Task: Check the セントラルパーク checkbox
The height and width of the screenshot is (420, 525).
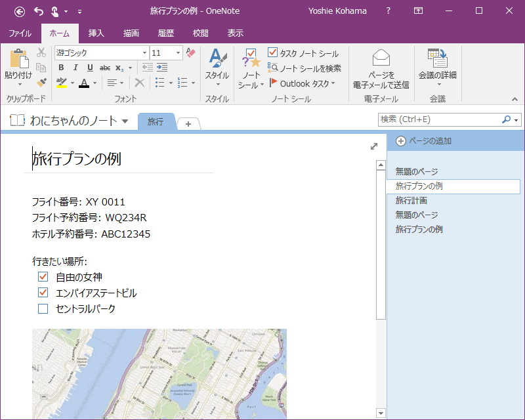Action: pyautogui.click(x=43, y=308)
